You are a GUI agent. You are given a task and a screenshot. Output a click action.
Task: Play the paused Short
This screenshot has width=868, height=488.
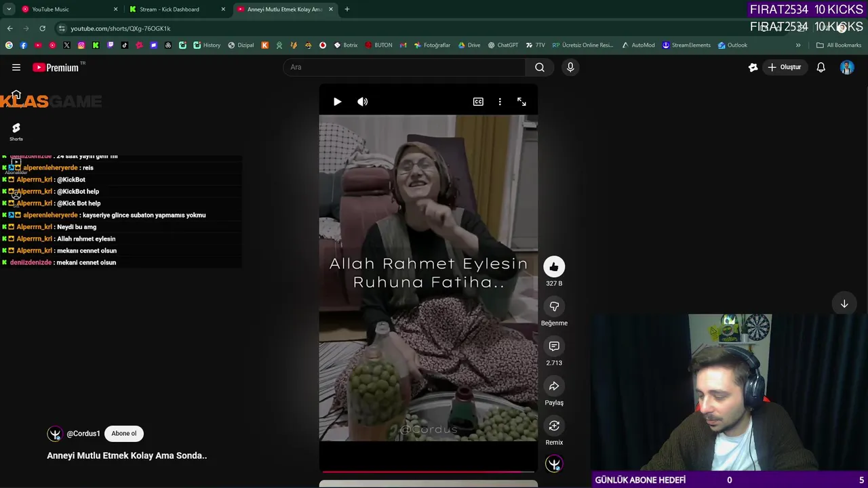[x=337, y=102]
